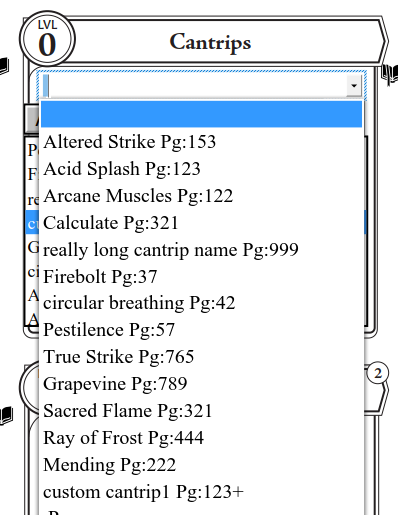
Task: Click the cantrip text input field
Action: point(194,86)
